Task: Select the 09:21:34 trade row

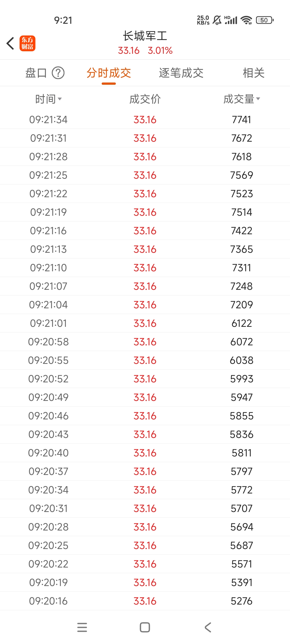Action: point(145,120)
